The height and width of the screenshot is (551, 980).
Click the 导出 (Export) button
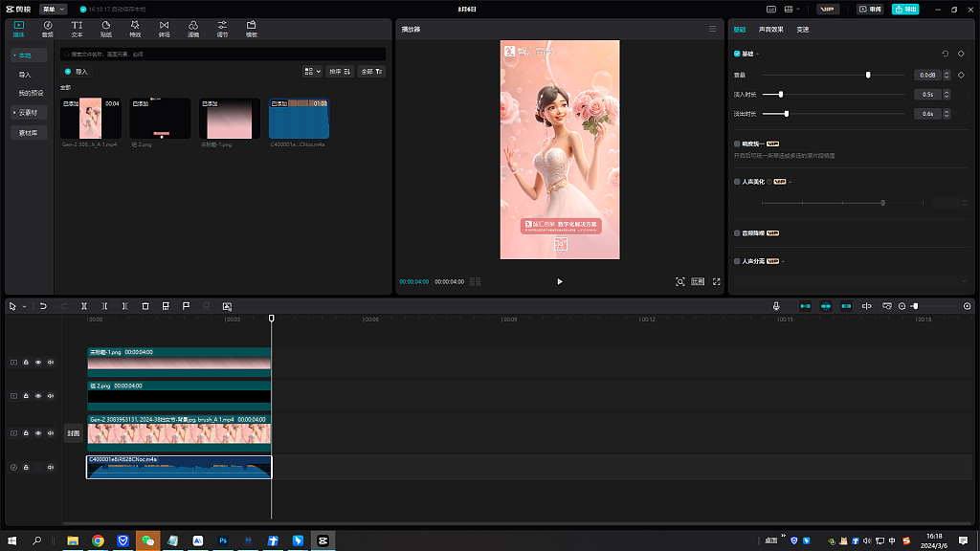(x=905, y=9)
